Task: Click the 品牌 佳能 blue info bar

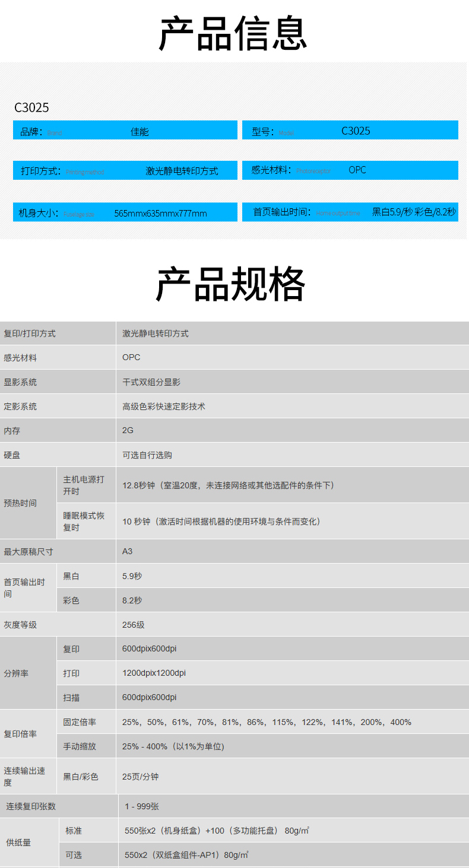Action: (125, 131)
